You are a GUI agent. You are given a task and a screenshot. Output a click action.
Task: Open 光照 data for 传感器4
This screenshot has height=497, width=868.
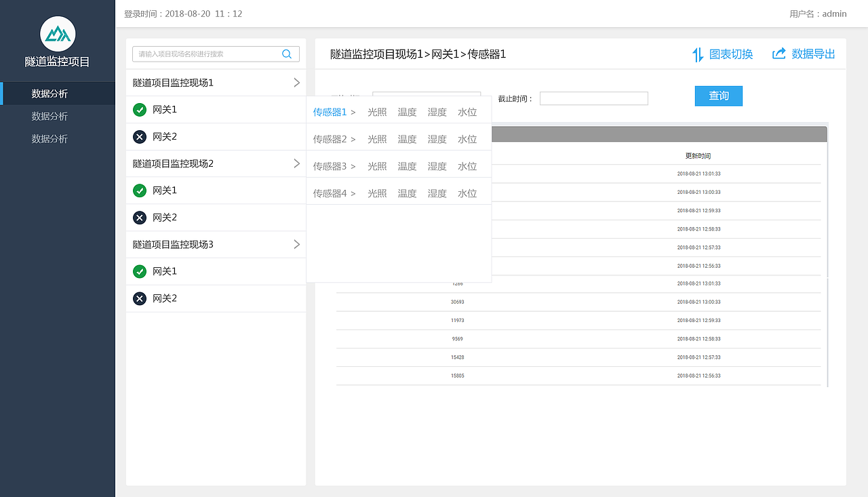tap(377, 193)
